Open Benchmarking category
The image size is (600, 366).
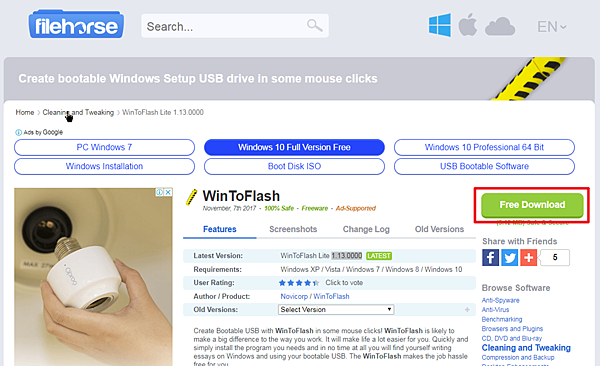coord(502,319)
